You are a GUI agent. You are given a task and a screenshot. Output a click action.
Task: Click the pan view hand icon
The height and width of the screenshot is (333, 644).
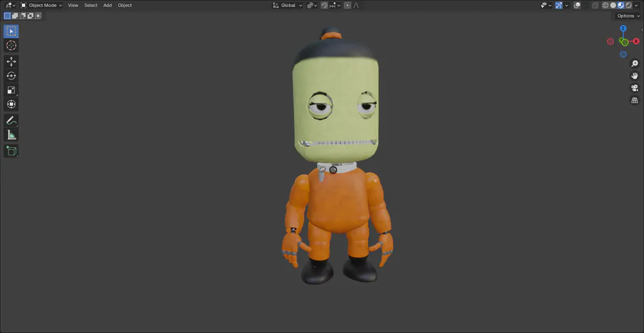pyautogui.click(x=635, y=76)
